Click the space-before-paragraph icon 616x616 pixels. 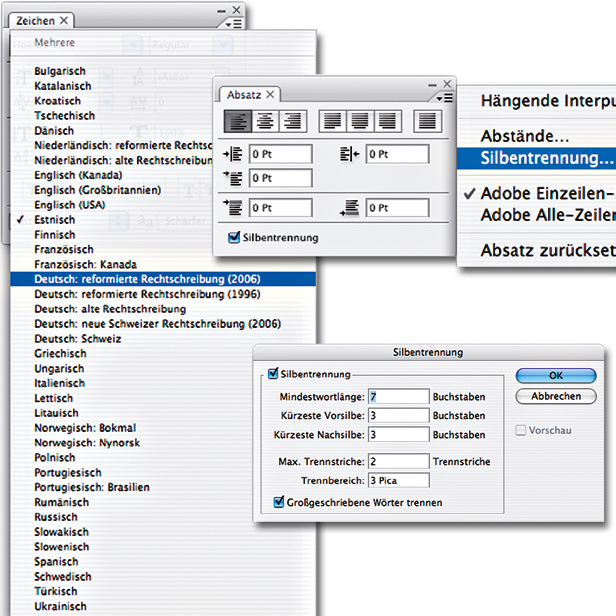(x=233, y=208)
